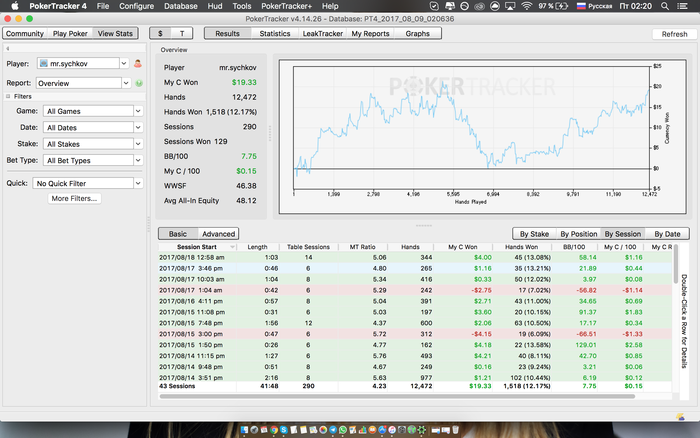Open Notes from the dock
This screenshot has width=700, height=438.
click(x=304, y=430)
